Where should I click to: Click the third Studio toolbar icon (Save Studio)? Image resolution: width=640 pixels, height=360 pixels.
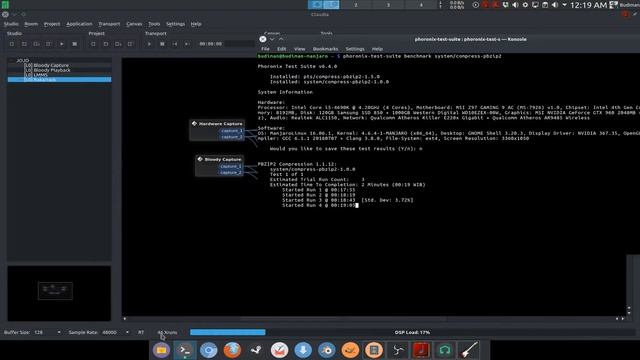[x=37, y=44]
